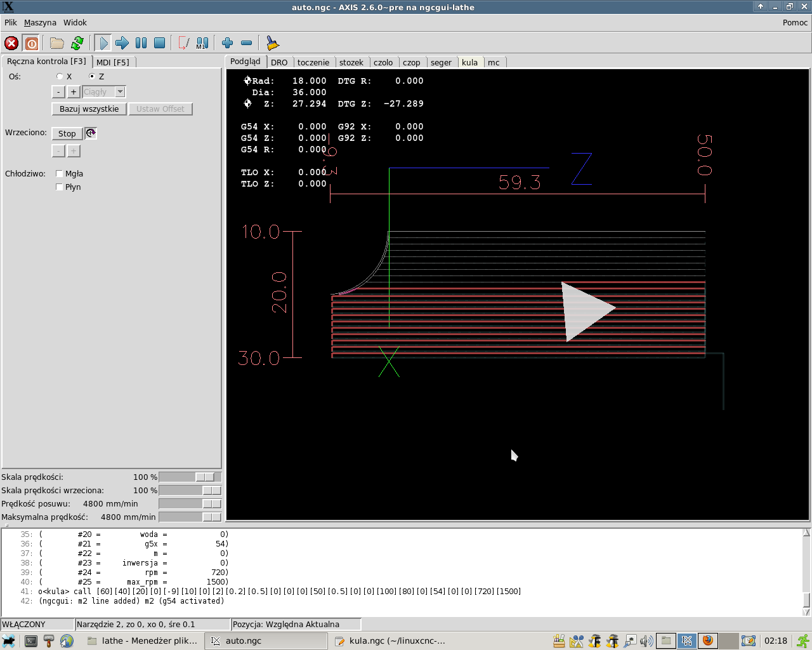Open the seger tab
This screenshot has height=650, width=812.
[441, 62]
